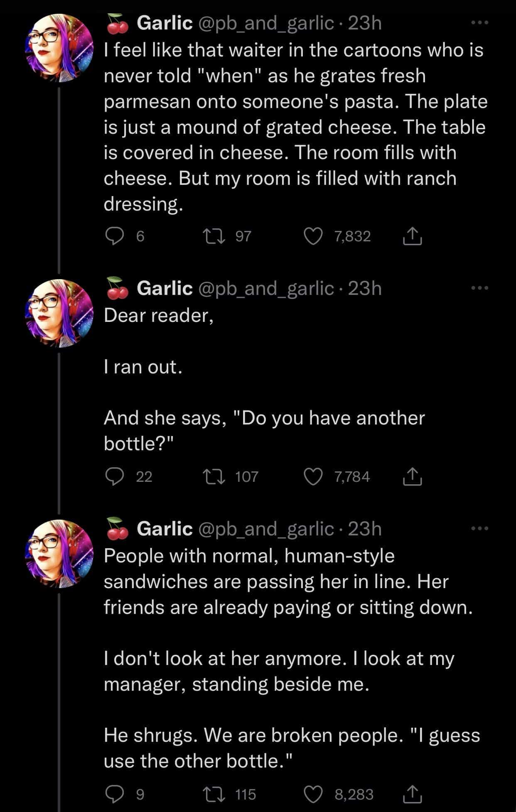Open more options on the second tweet

(x=479, y=288)
